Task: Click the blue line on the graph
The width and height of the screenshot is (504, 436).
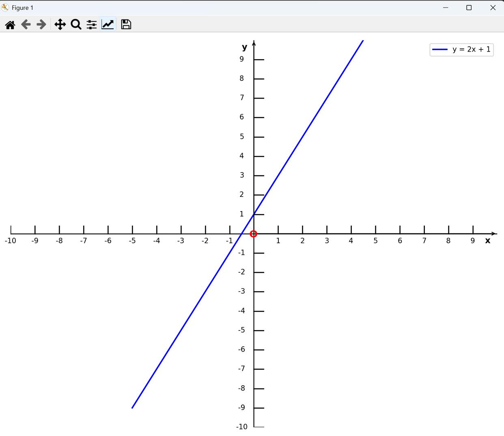Action: 248,224
